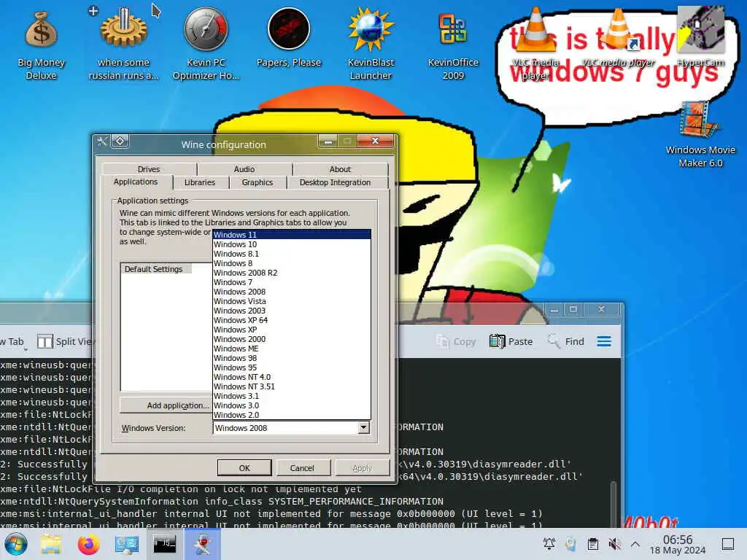747x560 pixels.
Task: Click the show desktop button in taskbar
Action: (x=727, y=544)
